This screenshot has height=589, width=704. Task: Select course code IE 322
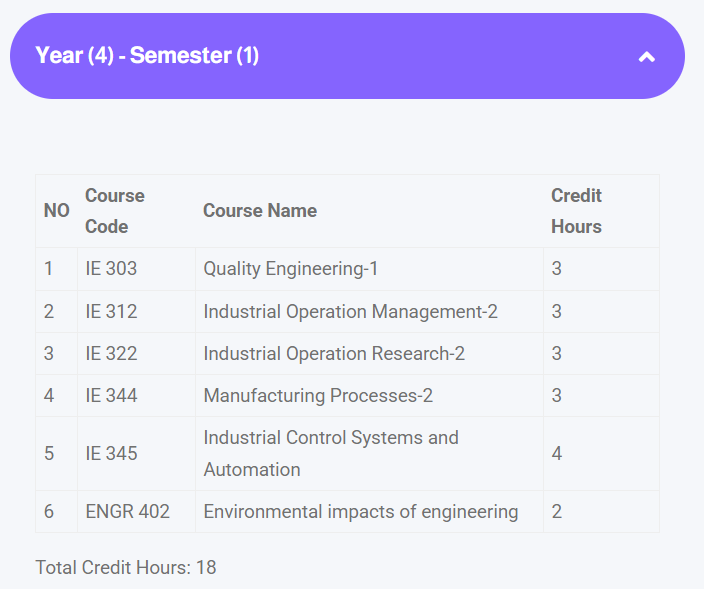pos(111,354)
